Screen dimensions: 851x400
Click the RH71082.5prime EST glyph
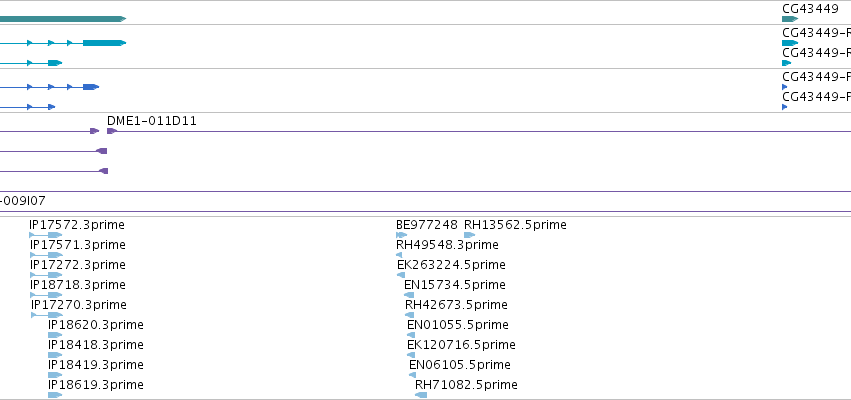[421, 395]
